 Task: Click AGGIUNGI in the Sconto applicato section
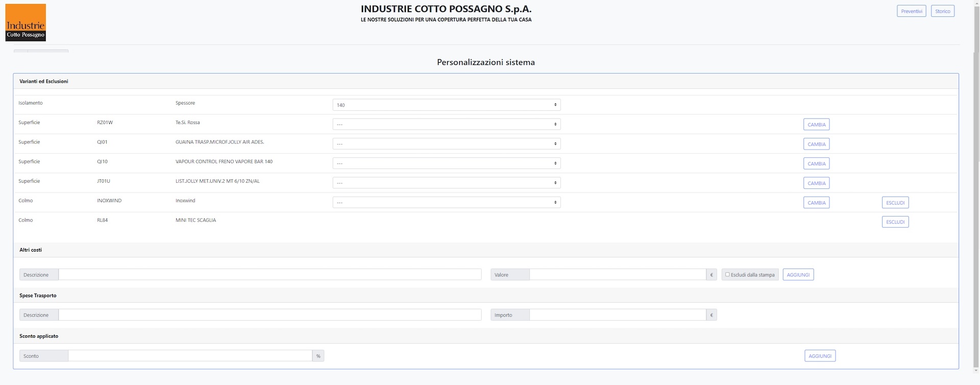click(x=820, y=356)
